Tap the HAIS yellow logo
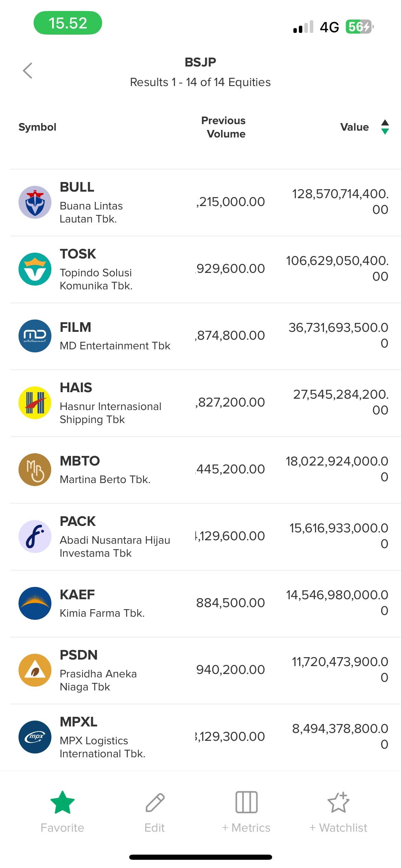Viewport: 401px width, 868px height. click(x=35, y=403)
